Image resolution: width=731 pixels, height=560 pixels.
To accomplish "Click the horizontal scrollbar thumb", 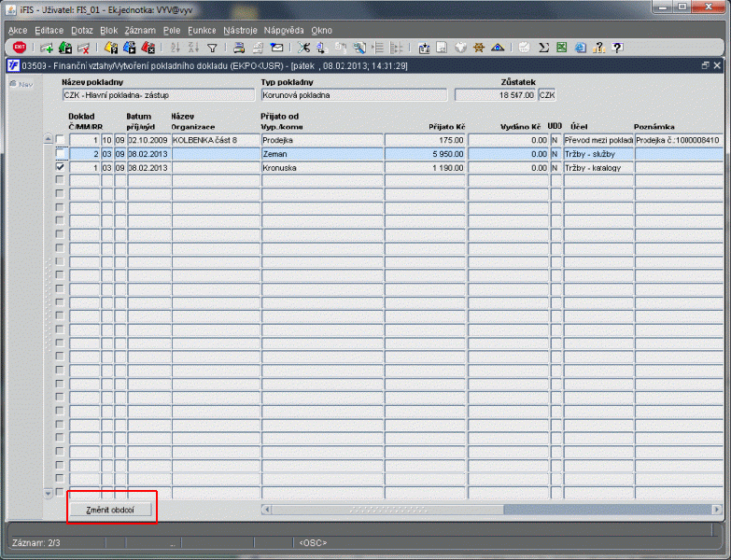I will pos(387,510).
